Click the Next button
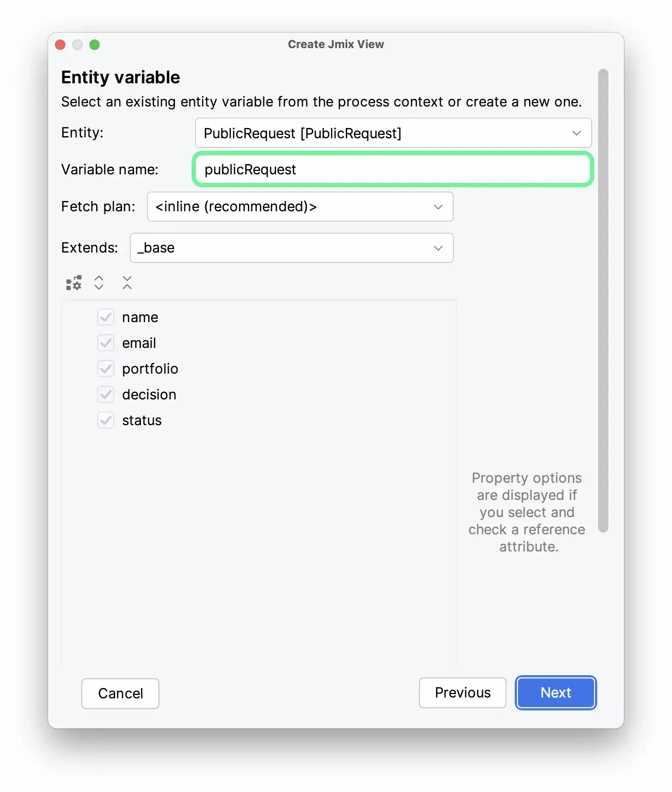672x792 pixels. click(x=556, y=693)
